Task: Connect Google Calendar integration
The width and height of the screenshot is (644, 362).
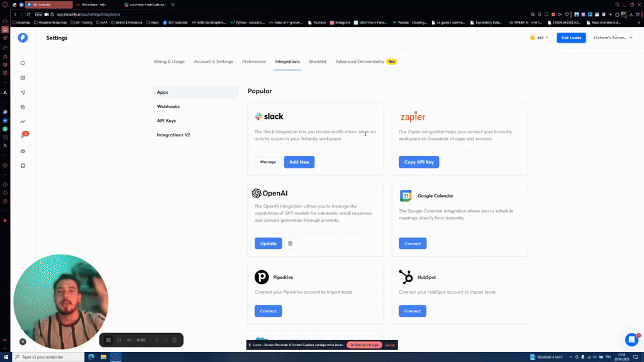Action: tap(413, 243)
